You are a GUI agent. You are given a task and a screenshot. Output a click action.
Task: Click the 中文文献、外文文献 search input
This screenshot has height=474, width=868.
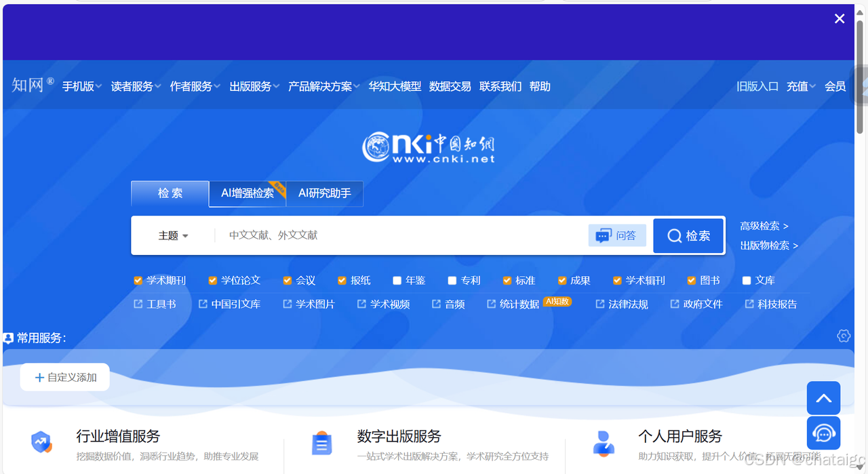400,235
